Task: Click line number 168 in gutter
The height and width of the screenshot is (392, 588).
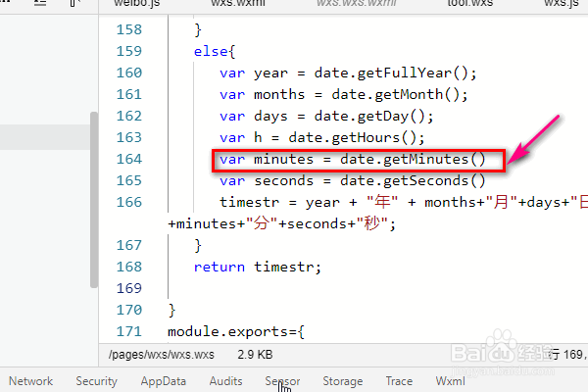Action: (129, 267)
